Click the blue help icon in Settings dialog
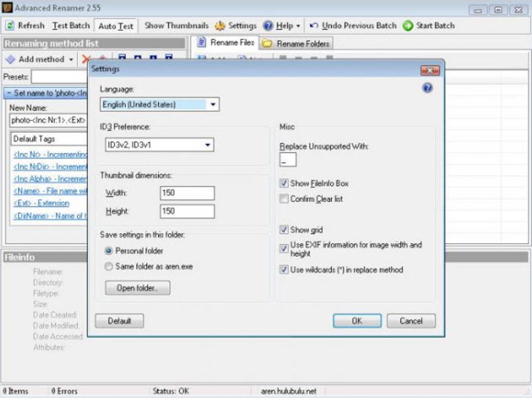The width and height of the screenshot is (532, 398). point(427,88)
